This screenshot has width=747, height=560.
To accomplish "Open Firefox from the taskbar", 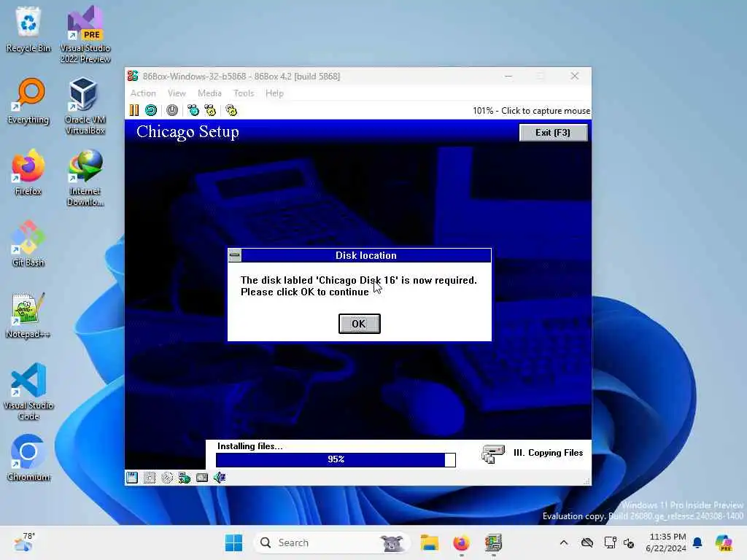I will tap(461, 542).
